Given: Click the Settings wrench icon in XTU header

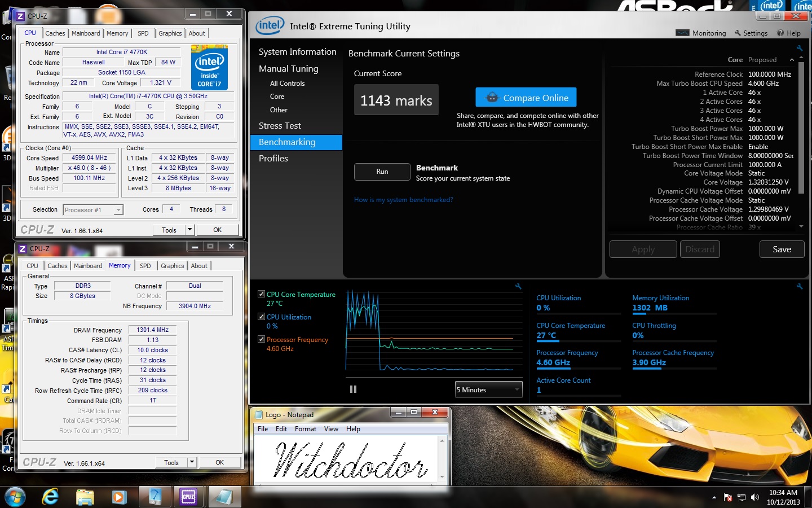Looking at the screenshot, I should (x=738, y=33).
